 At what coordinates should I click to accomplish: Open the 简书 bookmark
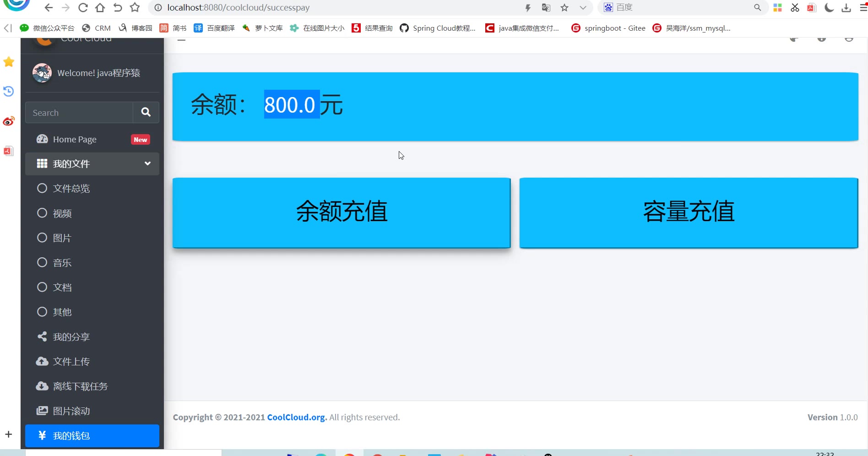pos(173,28)
